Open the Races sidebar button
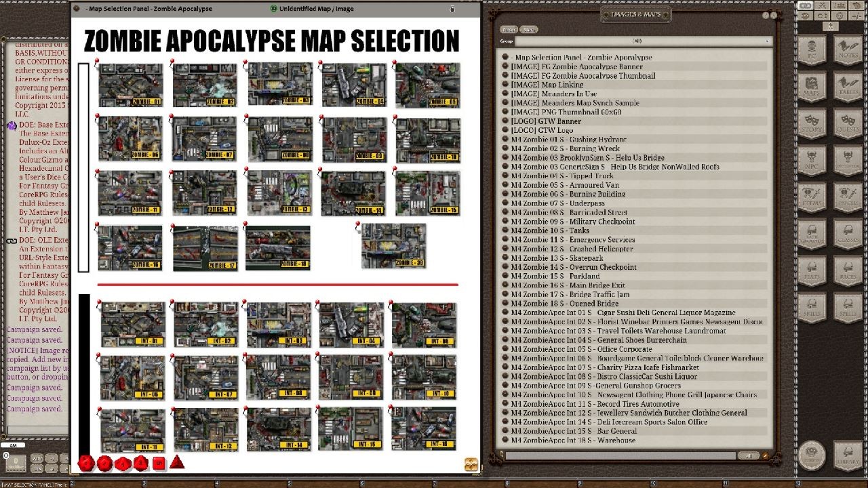 (848, 270)
